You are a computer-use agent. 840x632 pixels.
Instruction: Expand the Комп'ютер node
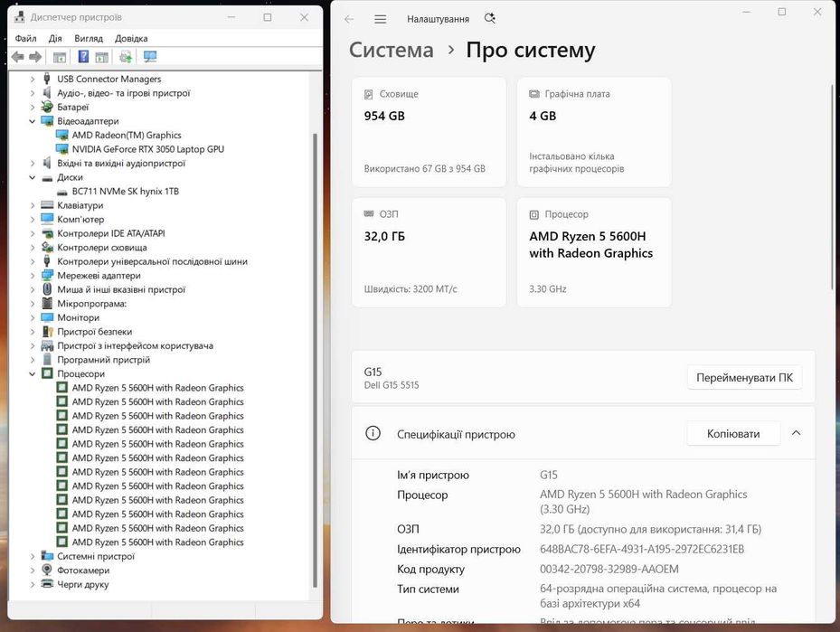(33, 219)
